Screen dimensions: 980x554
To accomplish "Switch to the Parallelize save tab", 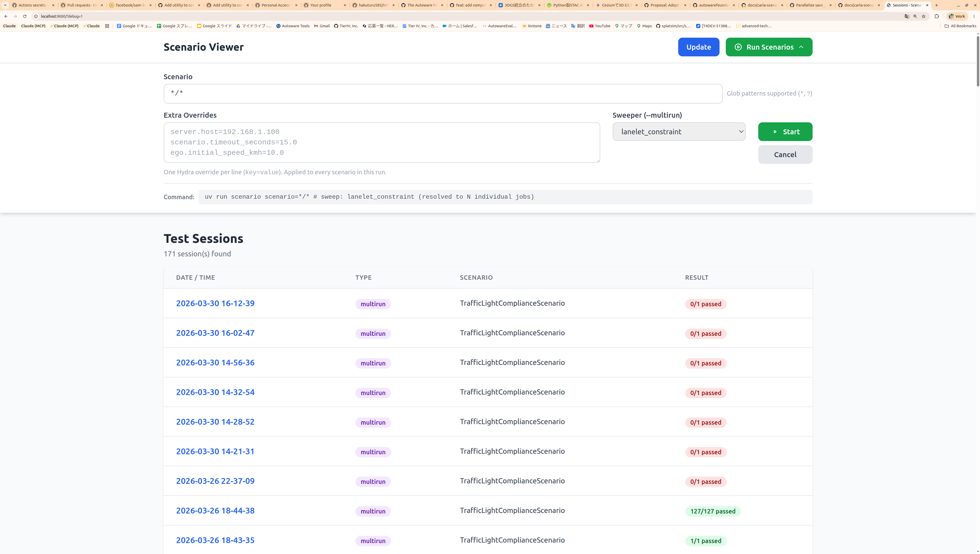I will point(810,5).
